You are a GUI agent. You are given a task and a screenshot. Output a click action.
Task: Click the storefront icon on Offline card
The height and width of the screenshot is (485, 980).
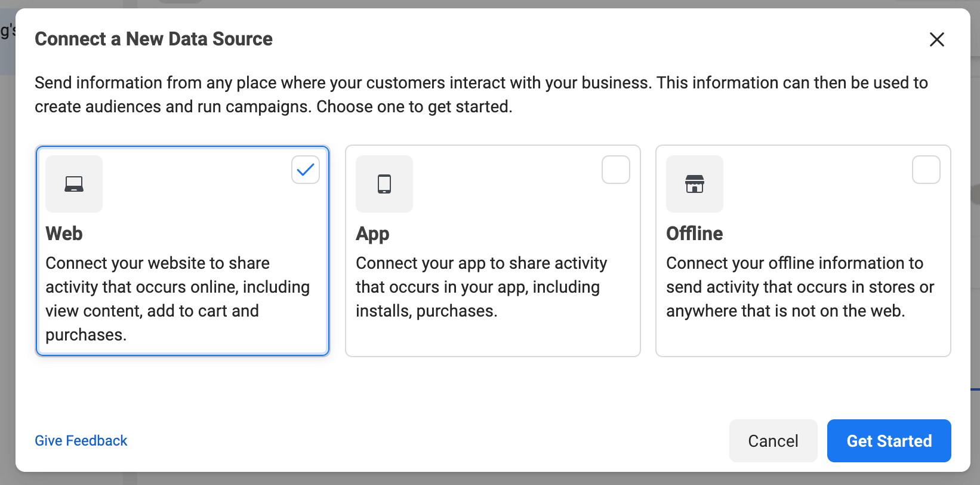point(695,184)
